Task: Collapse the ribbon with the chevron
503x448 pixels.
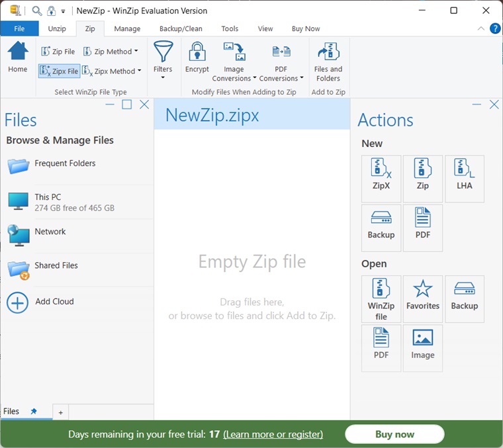Action: [x=481, y=28]
